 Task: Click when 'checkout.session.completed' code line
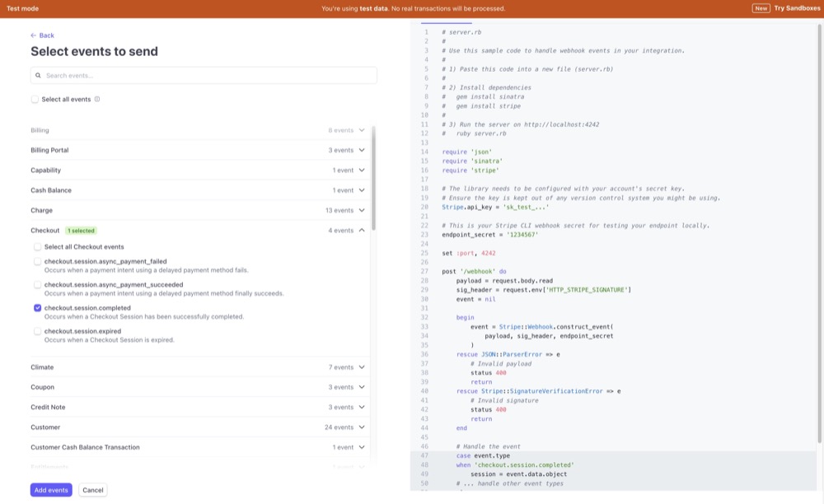pyautogui.click(x=515, y=464)
